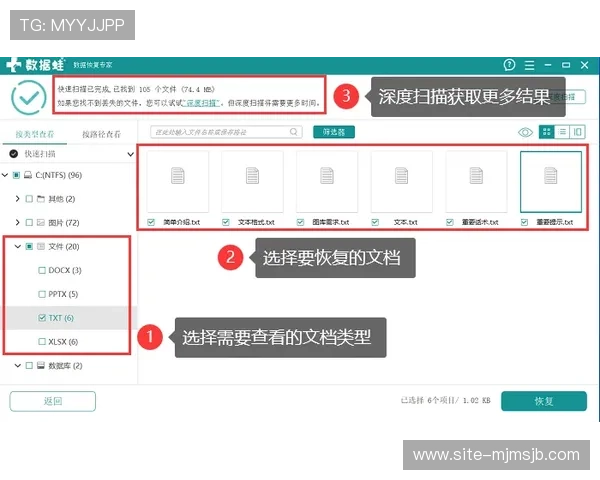Select the TXT (6) row label
Viewport: 600px width, 480px height.
point(61,318)
